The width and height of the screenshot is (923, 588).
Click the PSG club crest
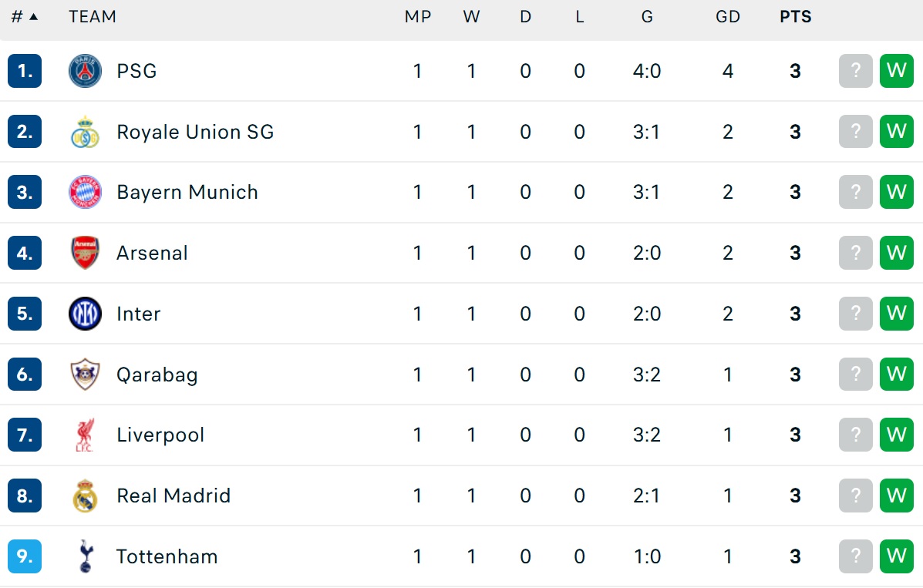[85, 71]
